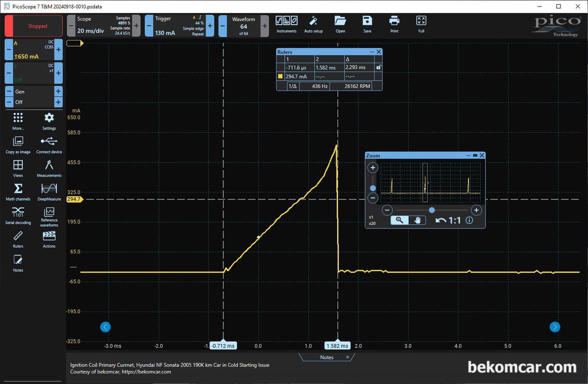Screen dimensions: 588x384
Task: Go to previous waveform with left arrow
Action: point(105,327)
